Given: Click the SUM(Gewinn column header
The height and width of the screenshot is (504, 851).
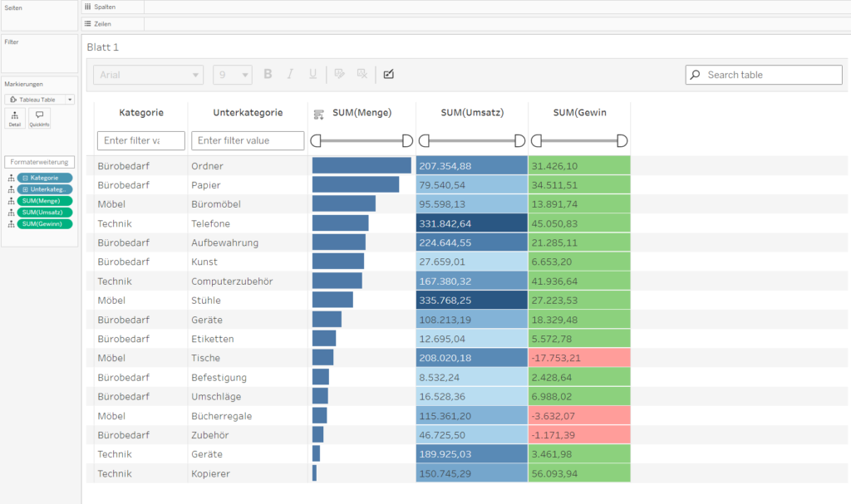Looking at the screenshot, I should pos(579,113).
